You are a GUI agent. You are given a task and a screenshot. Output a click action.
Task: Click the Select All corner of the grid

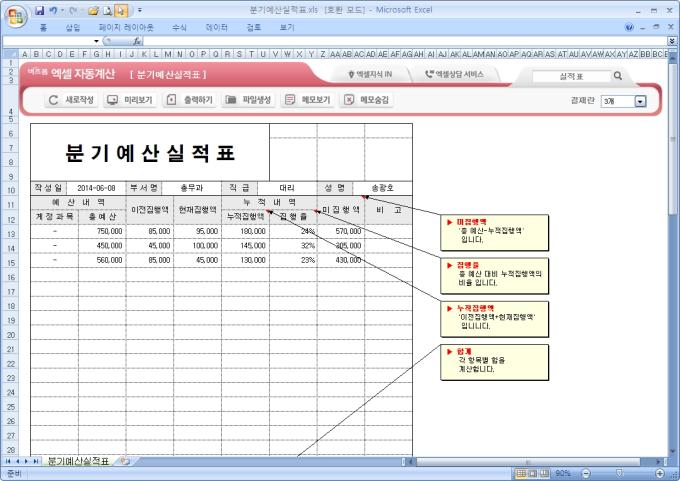click(10, 54)
